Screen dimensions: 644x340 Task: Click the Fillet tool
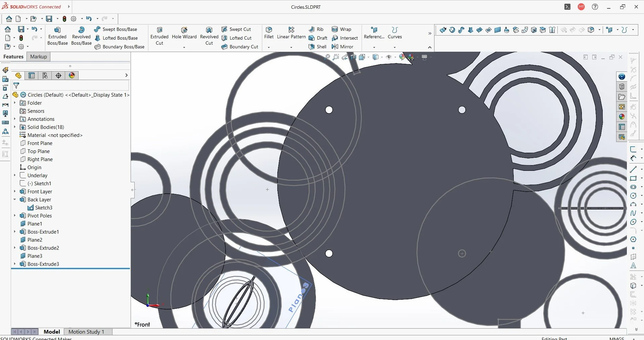tap(269, 33)
